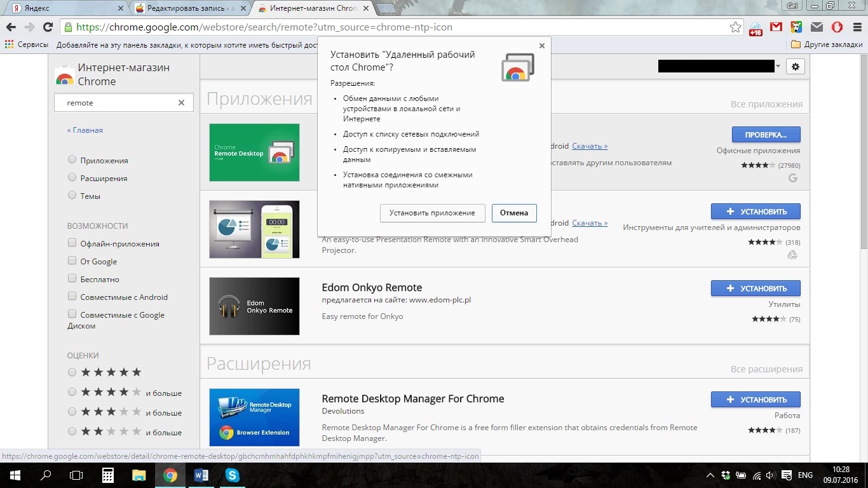The width and height of the screenshot is (868, 488).
Task: Open the red Gmail extension icon
Action: pyautogui.click(x=776, y=27)
